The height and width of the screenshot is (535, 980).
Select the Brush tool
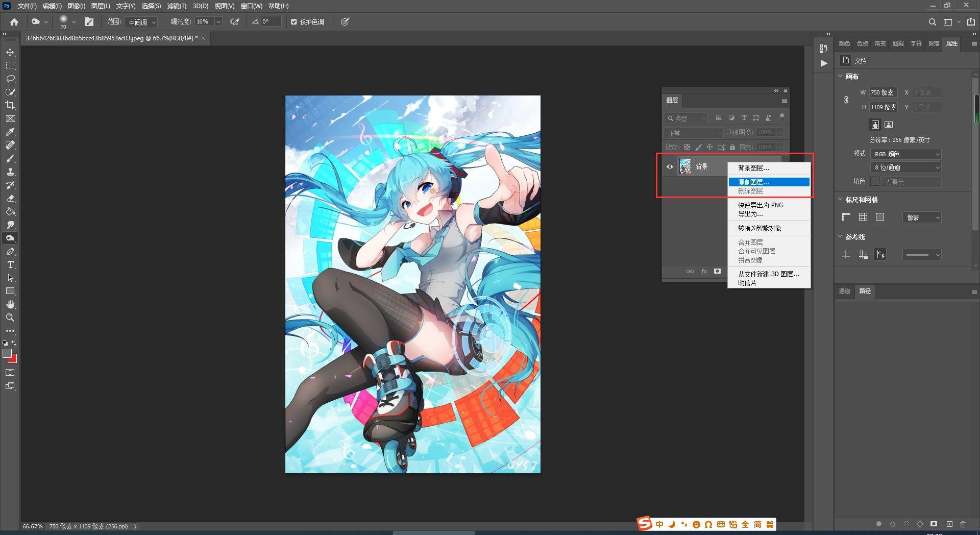pyautogui.click(x=10, y=159)
